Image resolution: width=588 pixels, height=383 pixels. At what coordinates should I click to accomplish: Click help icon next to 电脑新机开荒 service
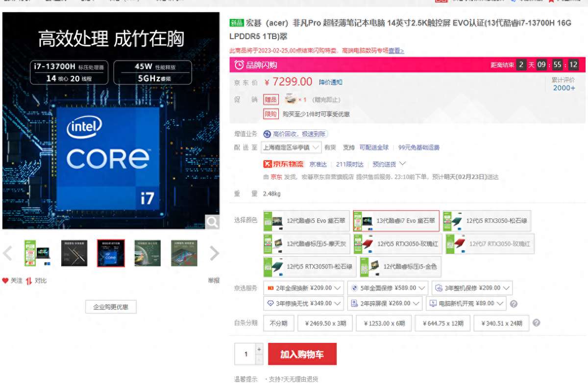514,304
